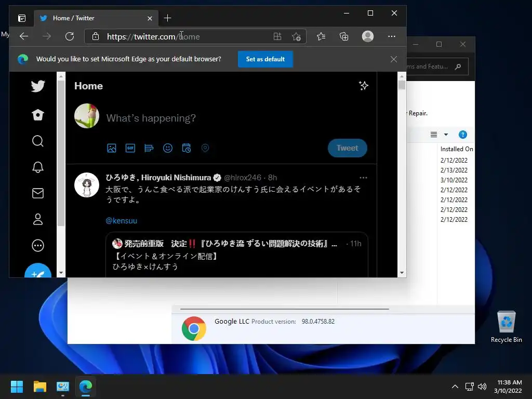Open the tweet's three-dot more menu
This screenshot has width=532, height=399.
pyautogui.click(x=363, y=178)
